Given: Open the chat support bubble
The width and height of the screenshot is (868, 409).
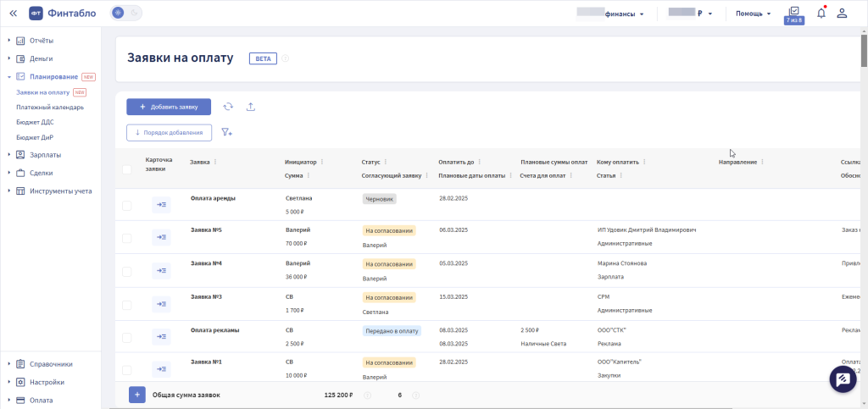Looking at the screenshot, I should (x=843, y=379).
